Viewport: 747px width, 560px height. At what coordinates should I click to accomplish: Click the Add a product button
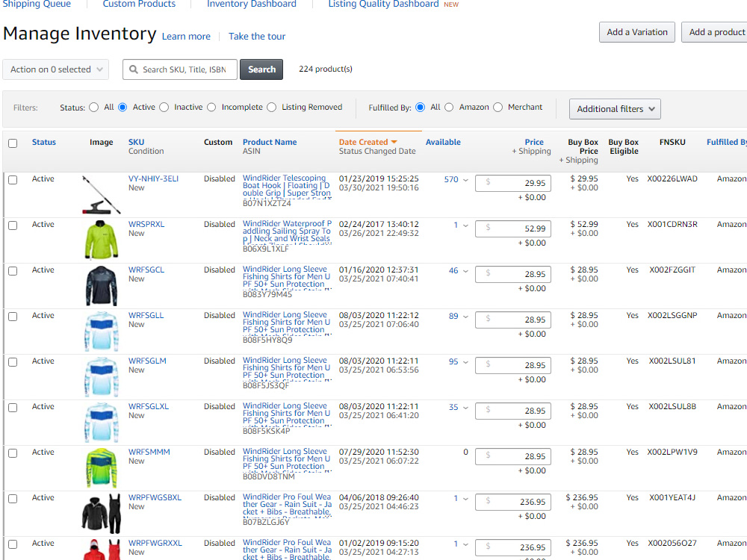(x=716, y=32)
